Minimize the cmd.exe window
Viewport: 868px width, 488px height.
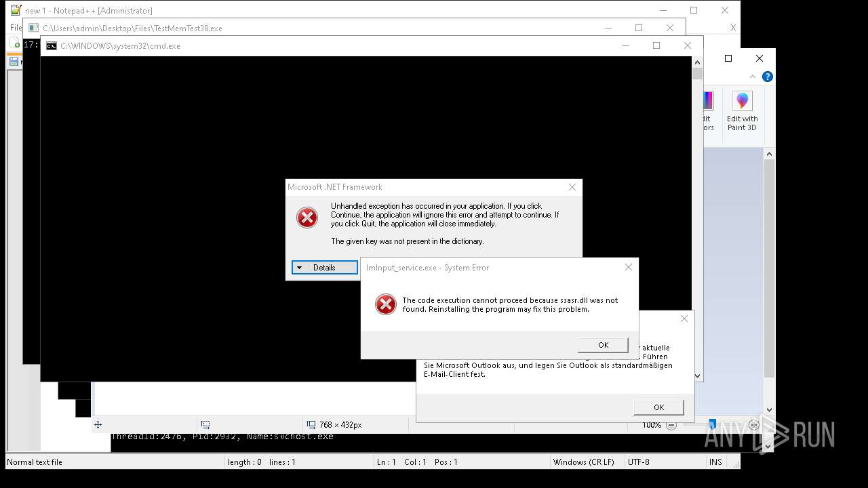point(625,45)
